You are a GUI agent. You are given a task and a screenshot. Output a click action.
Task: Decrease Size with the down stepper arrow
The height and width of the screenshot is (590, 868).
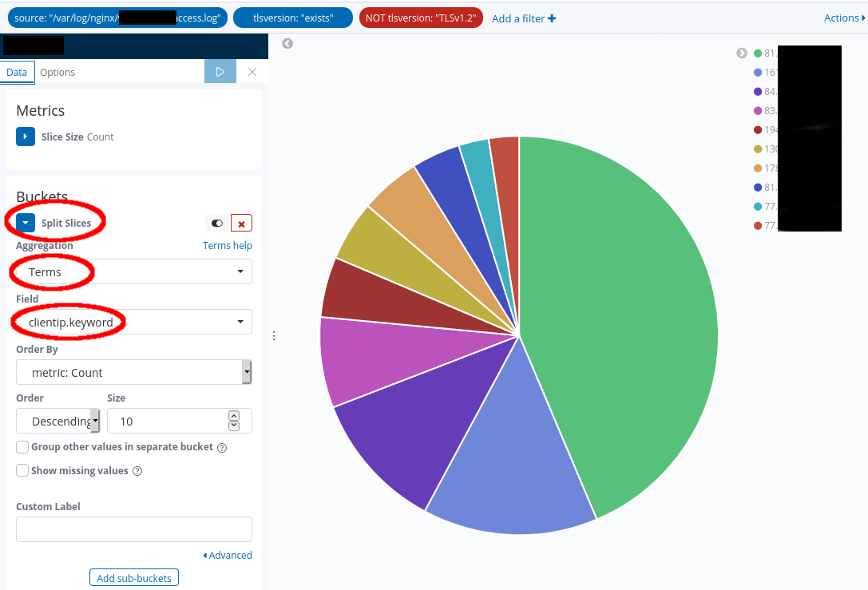pyautogui.click(x=234, y=426)
